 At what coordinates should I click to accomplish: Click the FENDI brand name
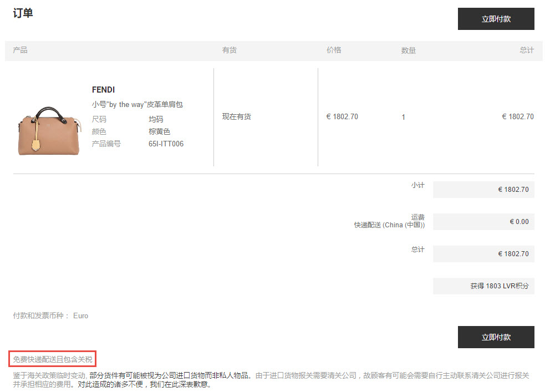pos(103,90)
